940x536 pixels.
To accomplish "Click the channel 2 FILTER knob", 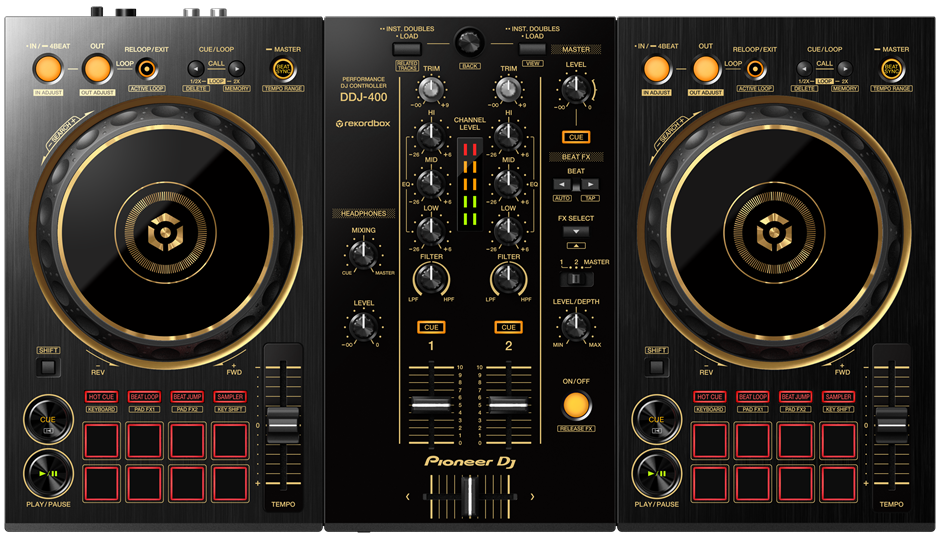I will 508,278.
